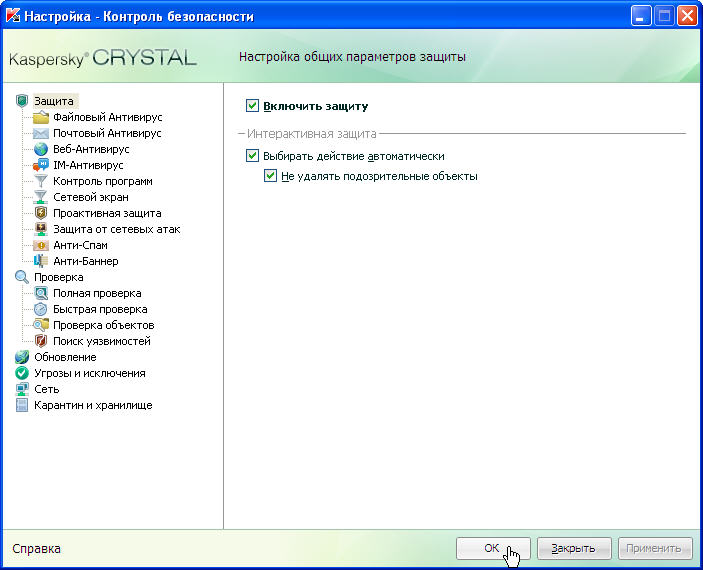This screenshot has height=570, width=703.
Task: Click the globe icon for Обновление
Action: [x=22, y=357]
